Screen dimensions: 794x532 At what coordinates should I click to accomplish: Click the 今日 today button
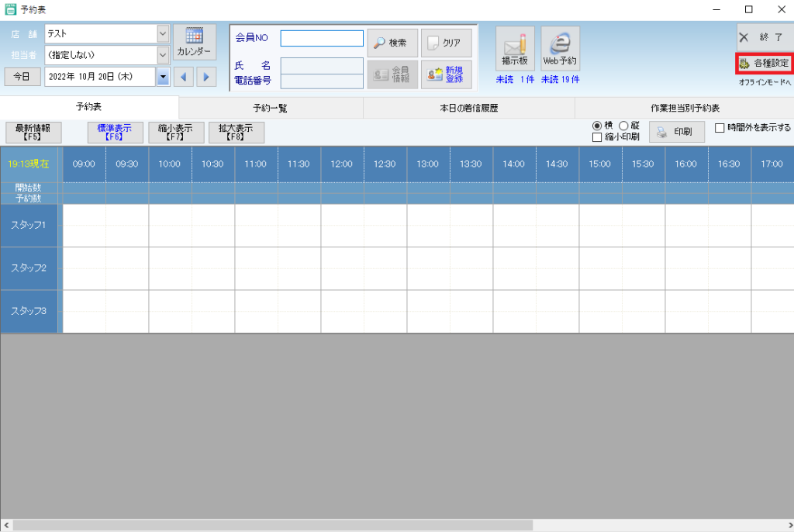click(22, 76)
